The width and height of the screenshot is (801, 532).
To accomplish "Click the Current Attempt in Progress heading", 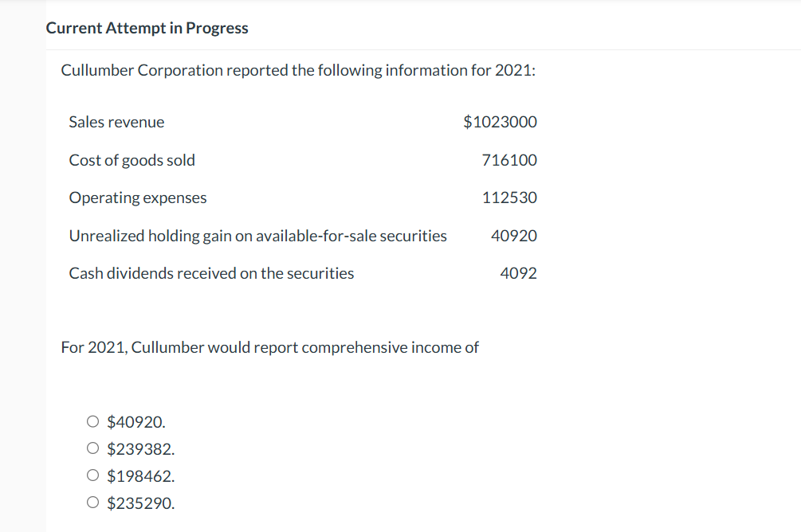I will 147,28.
